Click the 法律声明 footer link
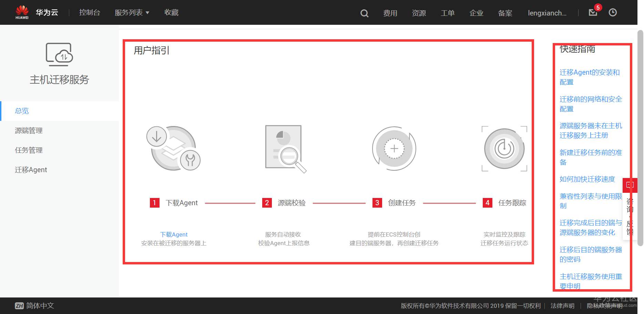The height and width of the screenshot is (314, 644). pos(562,306)
